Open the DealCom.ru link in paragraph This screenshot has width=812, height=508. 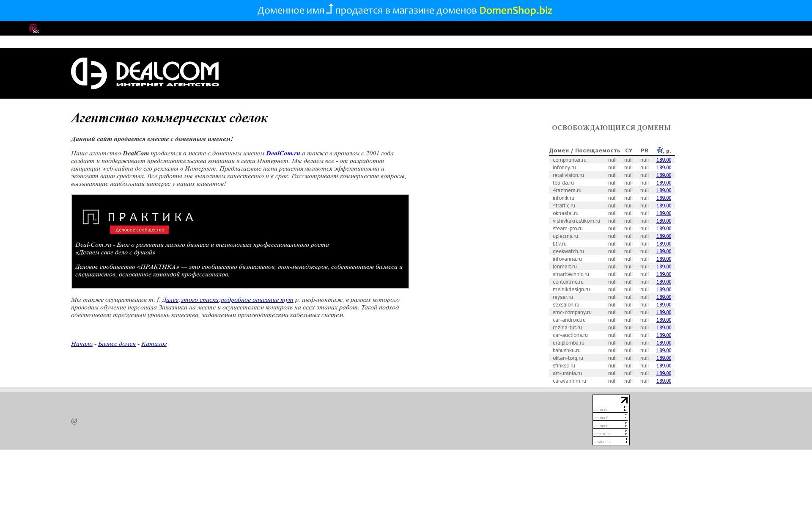point(283,154)
